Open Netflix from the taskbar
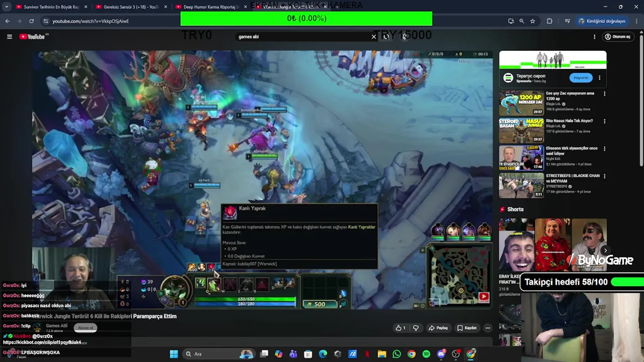Screen dimensions: 644x362 click(x=367, y=354)
